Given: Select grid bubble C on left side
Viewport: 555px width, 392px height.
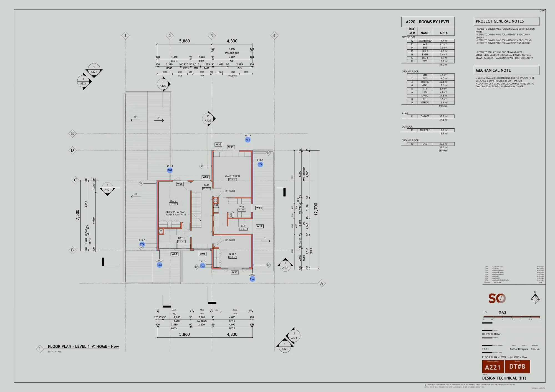Looking at the screenshot, I should tap(75, 180).
